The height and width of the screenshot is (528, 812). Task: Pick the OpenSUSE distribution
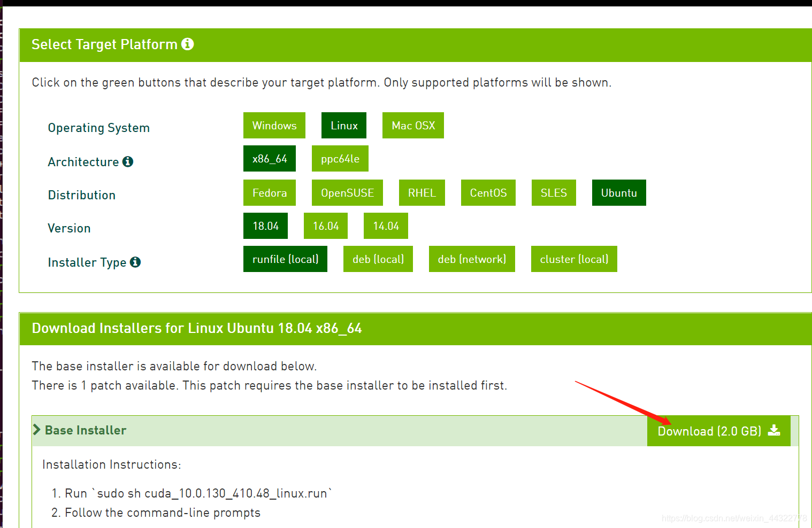click(347, 193)
